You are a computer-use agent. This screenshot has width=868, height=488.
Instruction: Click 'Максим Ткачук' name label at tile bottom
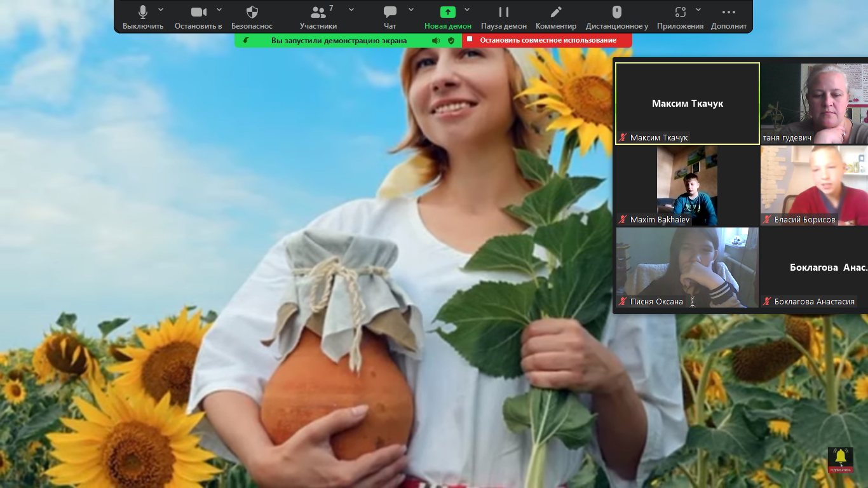659,137
